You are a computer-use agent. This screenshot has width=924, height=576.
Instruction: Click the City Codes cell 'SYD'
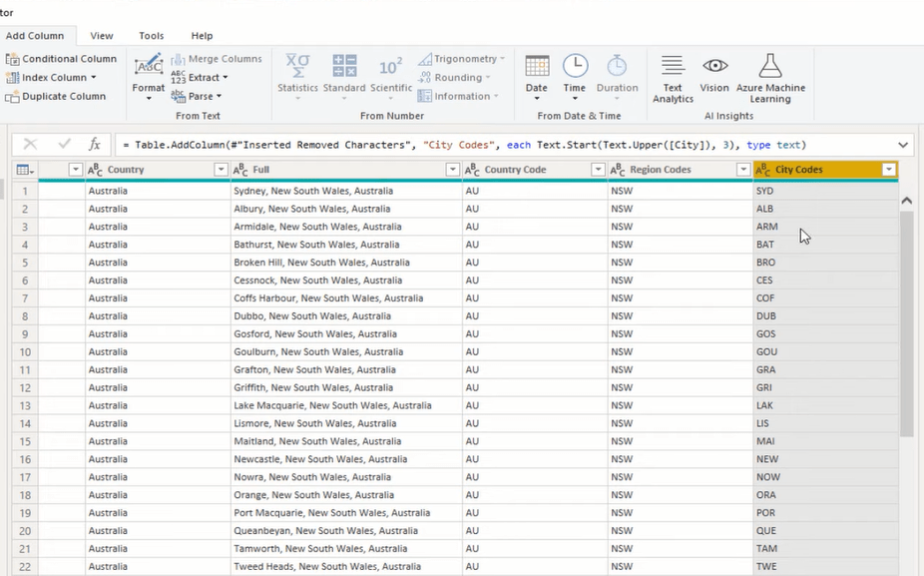825,191
